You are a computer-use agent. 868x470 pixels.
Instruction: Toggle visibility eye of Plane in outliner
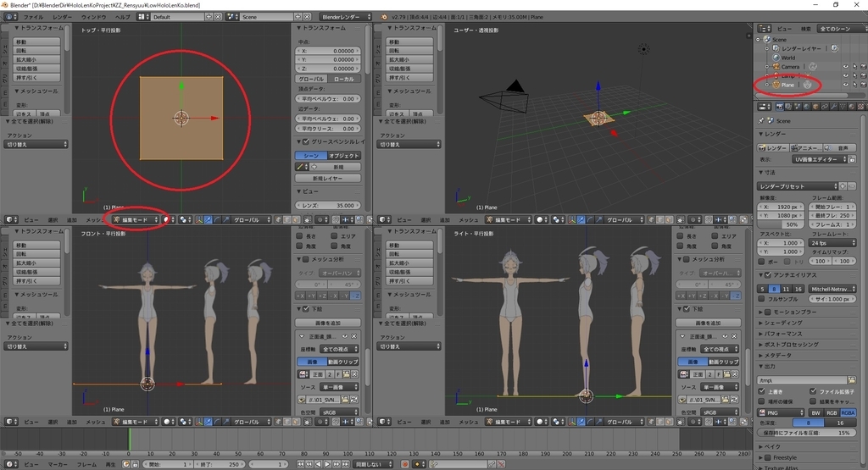(x=845, y=85)
